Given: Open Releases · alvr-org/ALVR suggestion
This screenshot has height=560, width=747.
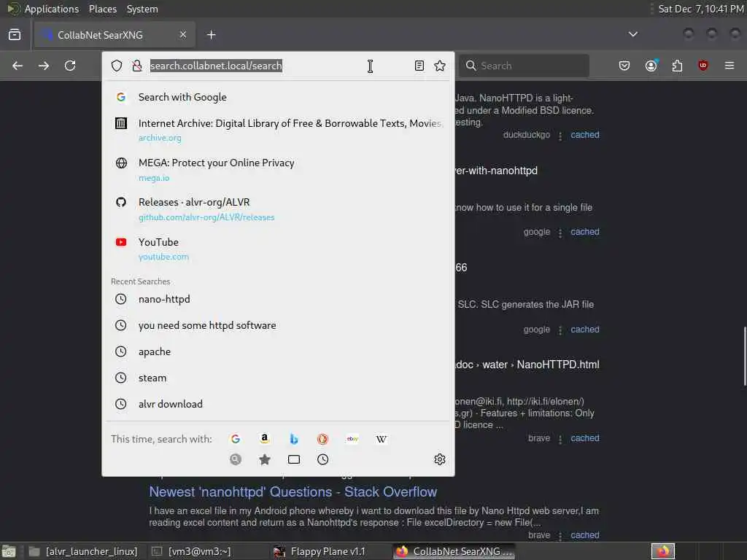Looking at the screenshot, I should coord(278,209).
